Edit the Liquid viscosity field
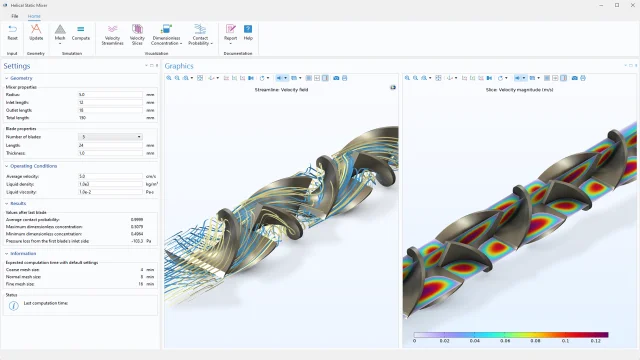Image resolution: width=640 pixels, height=360 pixels. click(110, 192)
